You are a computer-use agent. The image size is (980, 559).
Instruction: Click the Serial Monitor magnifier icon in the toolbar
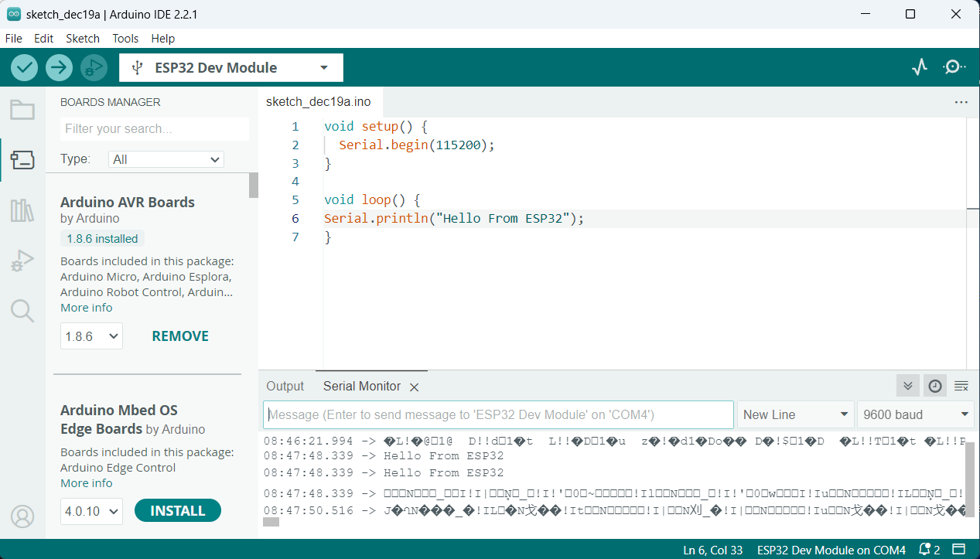(954, 67)
